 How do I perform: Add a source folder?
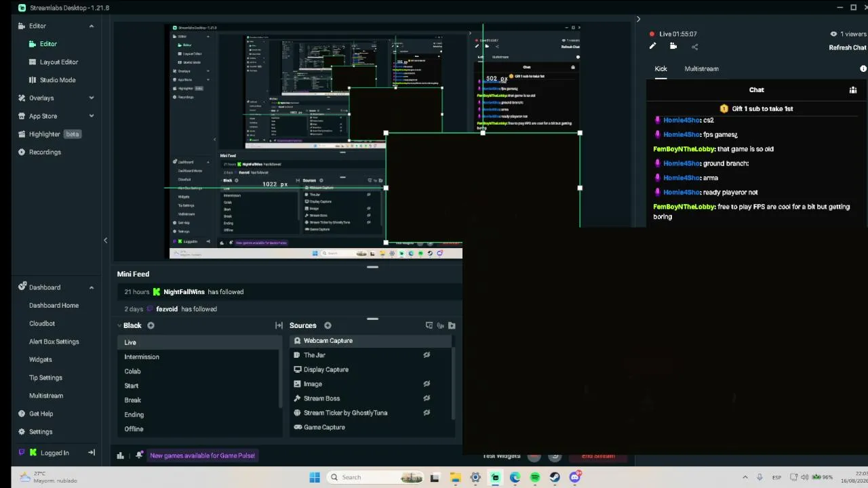pyautogui.click(x=452, y=325)
